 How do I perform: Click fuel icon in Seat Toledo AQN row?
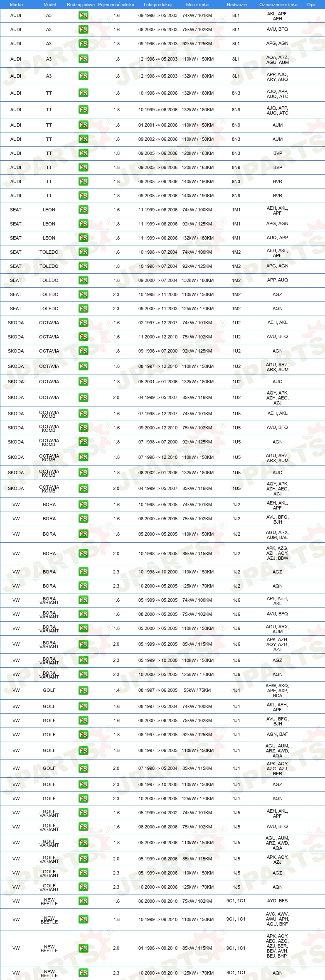83,309
